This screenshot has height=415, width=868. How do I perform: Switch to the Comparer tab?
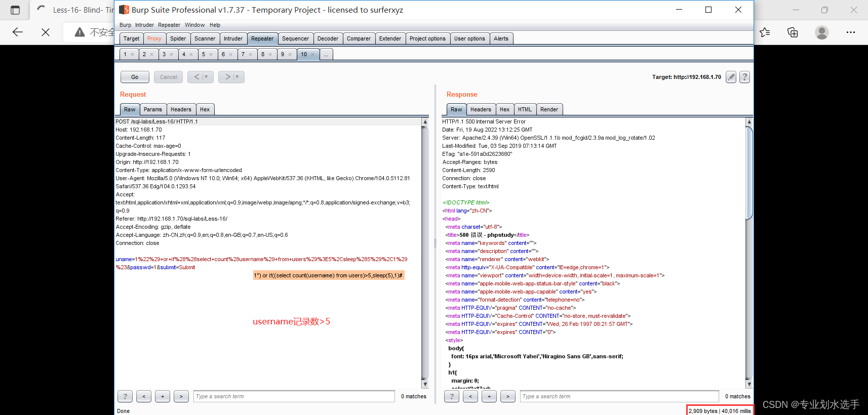359,38
